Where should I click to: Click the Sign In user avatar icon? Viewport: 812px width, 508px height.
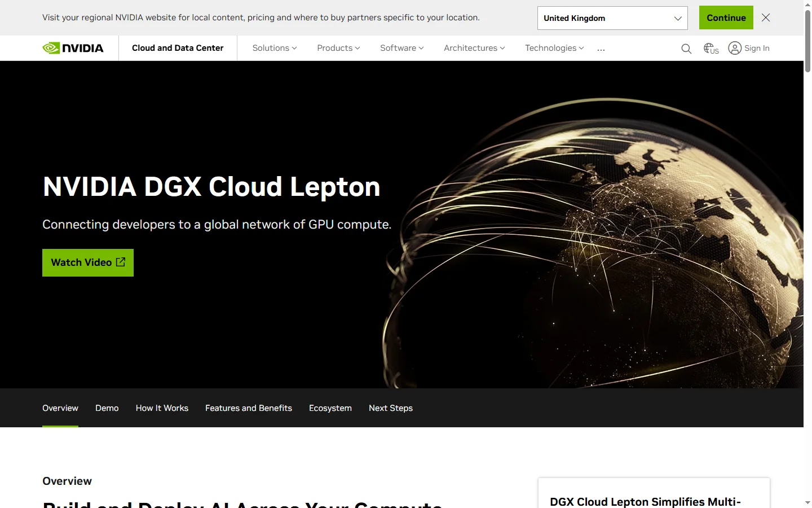tap(735, 48)
